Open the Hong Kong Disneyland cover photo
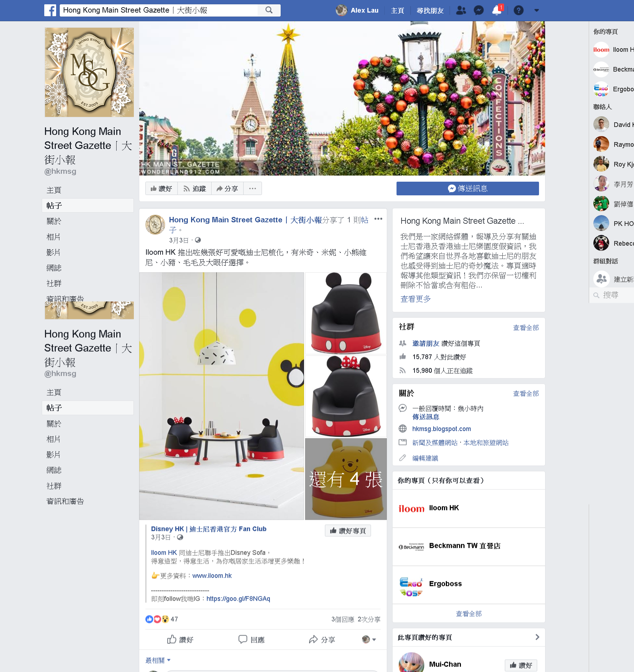This screenshot has height=672, width=634. tap(342, 98)
